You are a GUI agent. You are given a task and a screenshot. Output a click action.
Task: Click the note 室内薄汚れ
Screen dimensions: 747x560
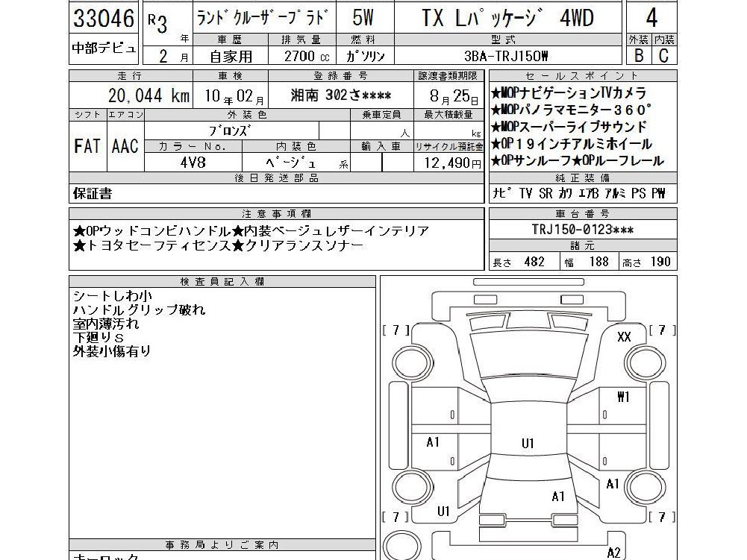[x=106, y=324]
